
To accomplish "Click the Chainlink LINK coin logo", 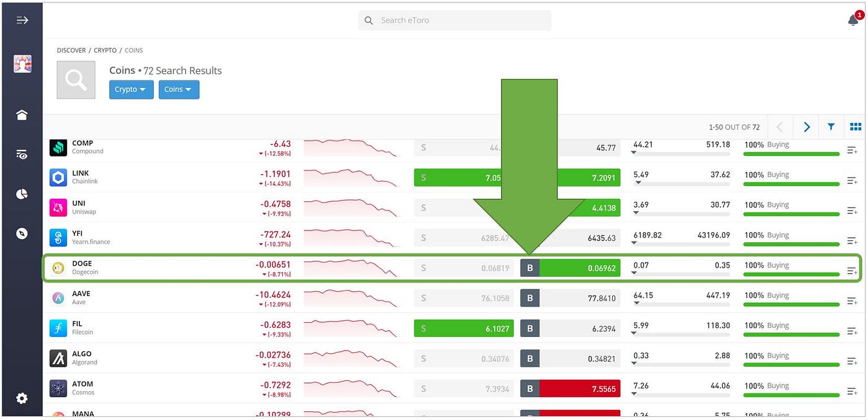I will coord(58,178).
